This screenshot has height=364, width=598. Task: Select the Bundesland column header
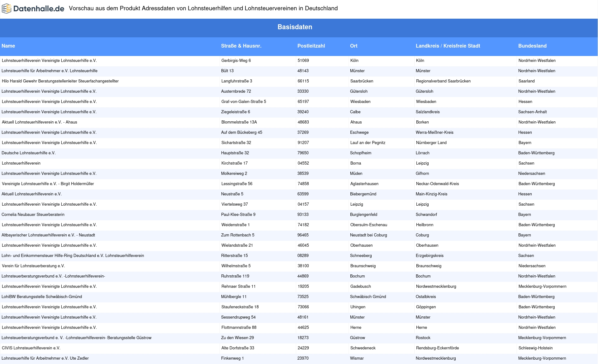(x=532, y=46)
